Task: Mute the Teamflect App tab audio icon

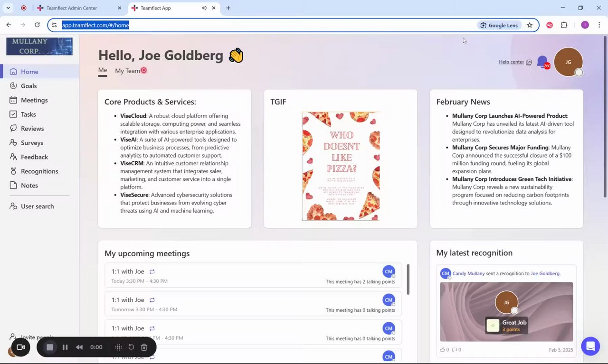Action: pos(204,8)
